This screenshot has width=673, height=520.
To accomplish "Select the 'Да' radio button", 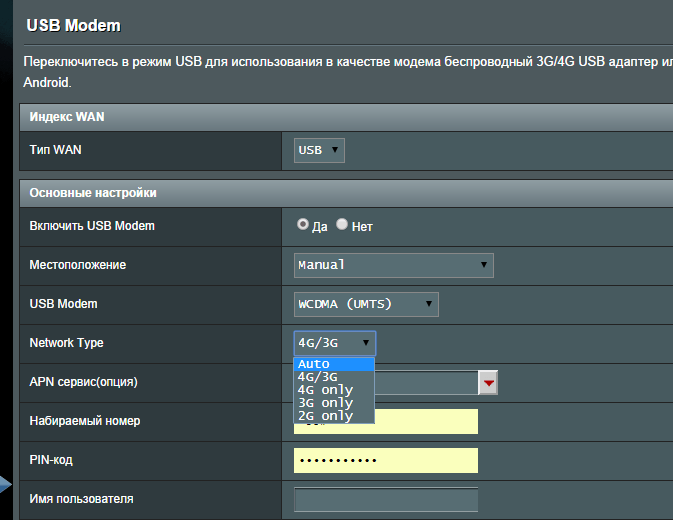I will coord(303,225).
